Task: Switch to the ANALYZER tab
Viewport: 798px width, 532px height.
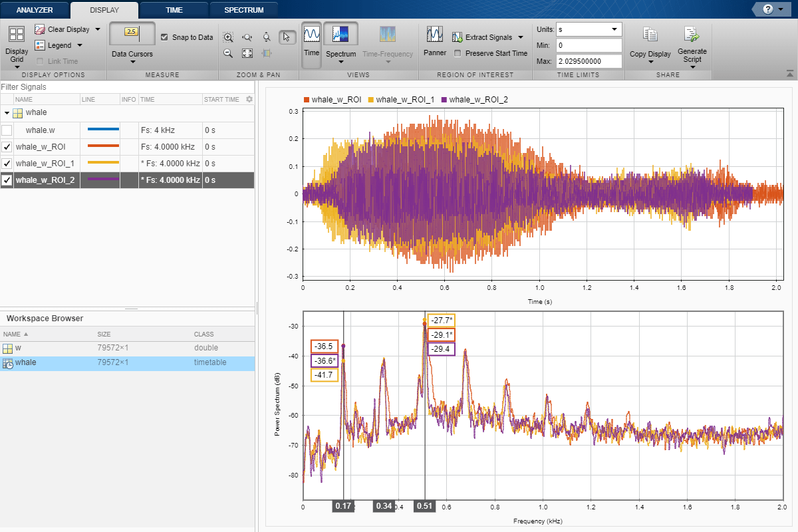Action: pyautogui.click(x=34, y=10)
